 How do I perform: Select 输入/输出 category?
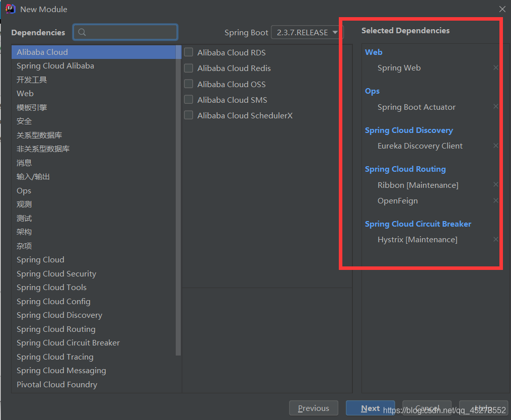[x=94, y=177]
